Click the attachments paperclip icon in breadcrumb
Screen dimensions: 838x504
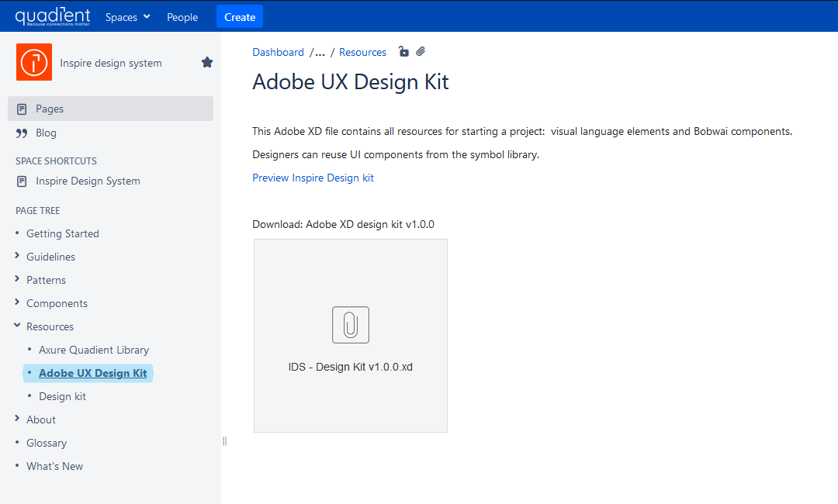[421, 51]
